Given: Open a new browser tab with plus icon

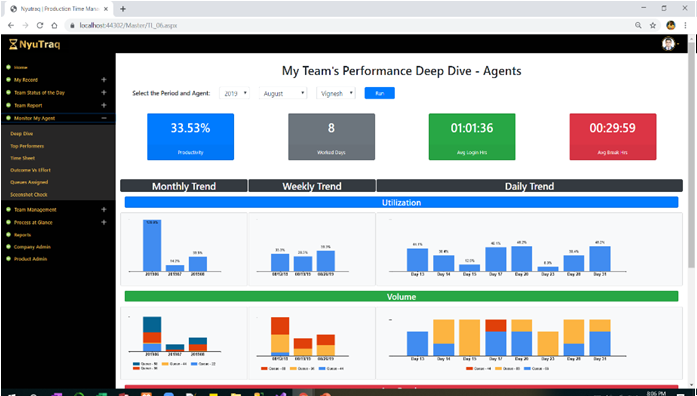Looking at the screenshot, I should (123, 9).
